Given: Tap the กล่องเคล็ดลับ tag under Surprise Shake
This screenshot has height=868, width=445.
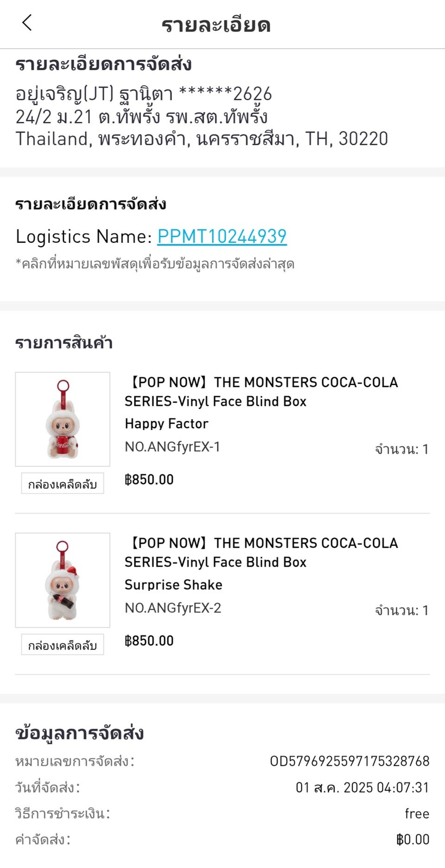Looking at the screenshot, I should click(x=63, y=645).
